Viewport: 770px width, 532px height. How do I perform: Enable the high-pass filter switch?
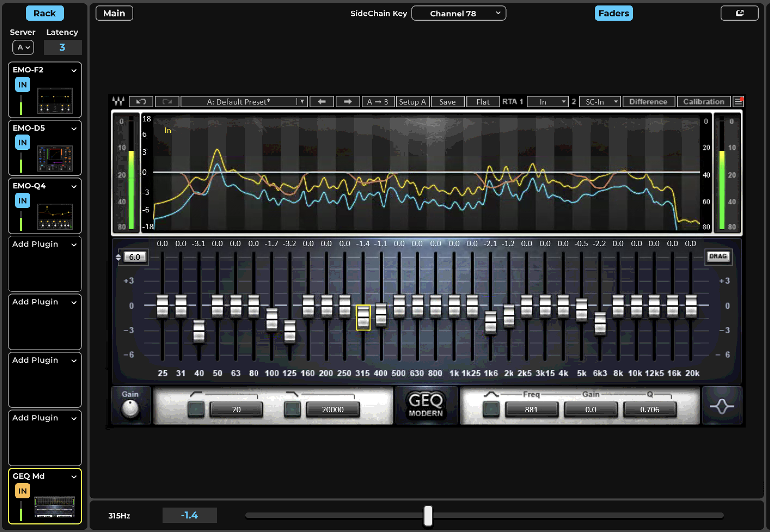[196, 409]
